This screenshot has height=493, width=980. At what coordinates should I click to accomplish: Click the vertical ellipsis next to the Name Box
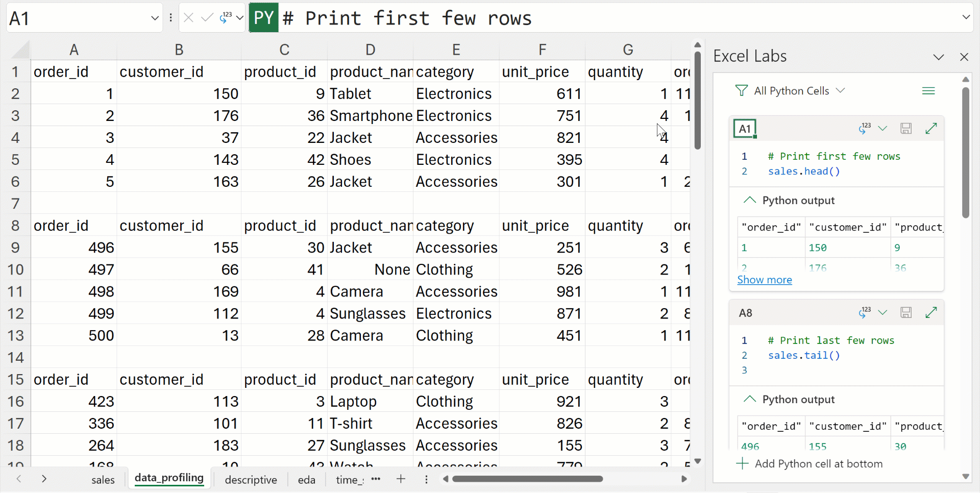(170, 17)
